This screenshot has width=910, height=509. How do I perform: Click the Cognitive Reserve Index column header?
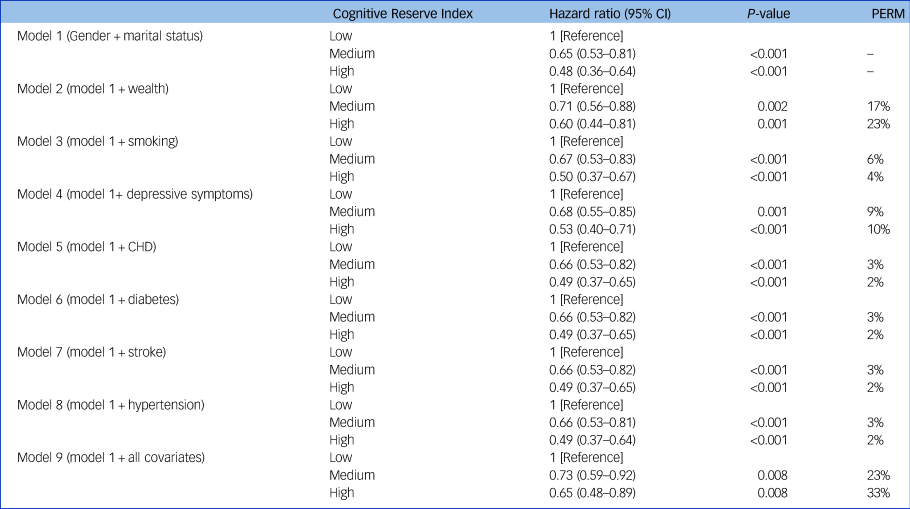403,13
